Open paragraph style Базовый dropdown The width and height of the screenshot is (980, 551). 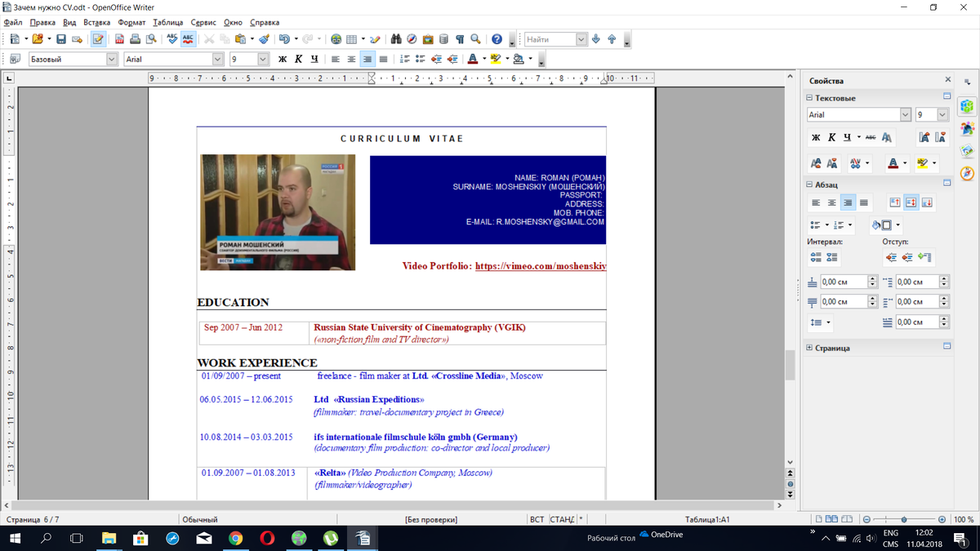point(112,59)
